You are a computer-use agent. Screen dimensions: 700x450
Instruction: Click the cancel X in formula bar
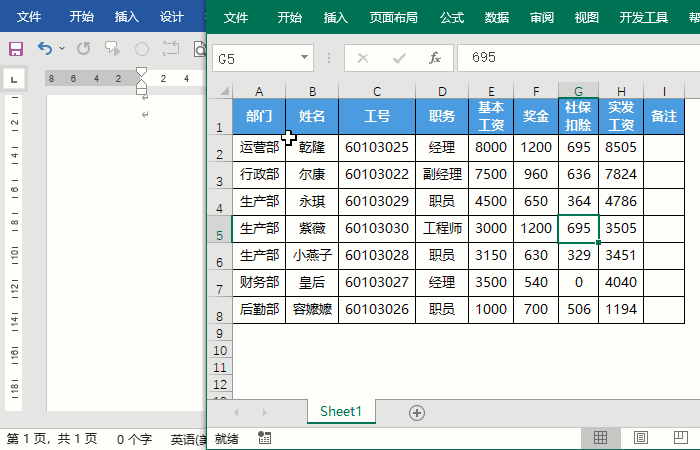click(x=363, y=58)
